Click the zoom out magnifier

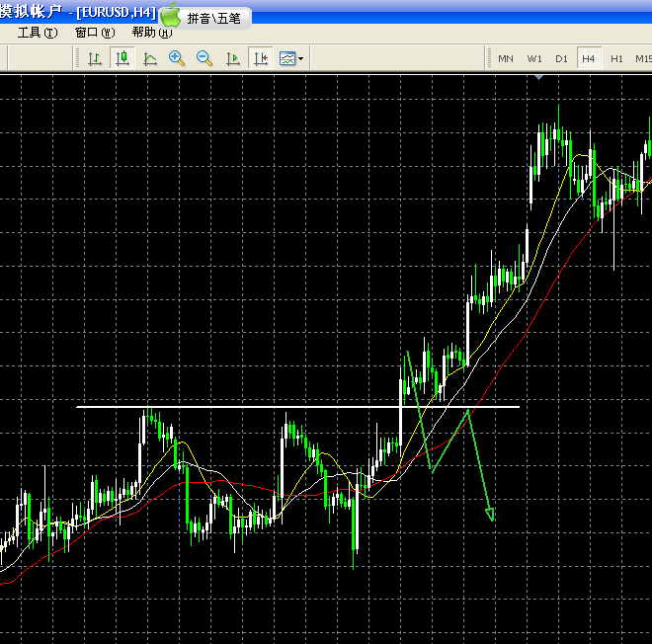click(204, 58)
